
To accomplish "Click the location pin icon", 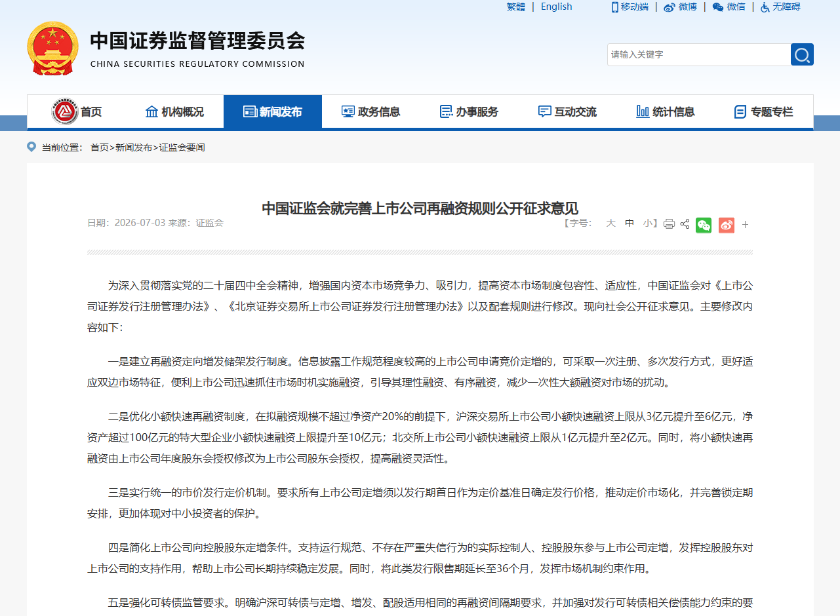I will [31, 147].
